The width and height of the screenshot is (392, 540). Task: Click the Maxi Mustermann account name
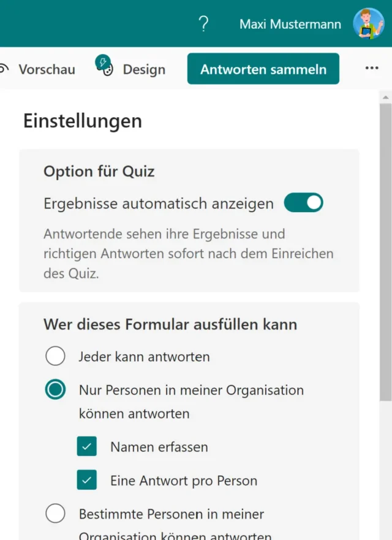pos(290,24)
